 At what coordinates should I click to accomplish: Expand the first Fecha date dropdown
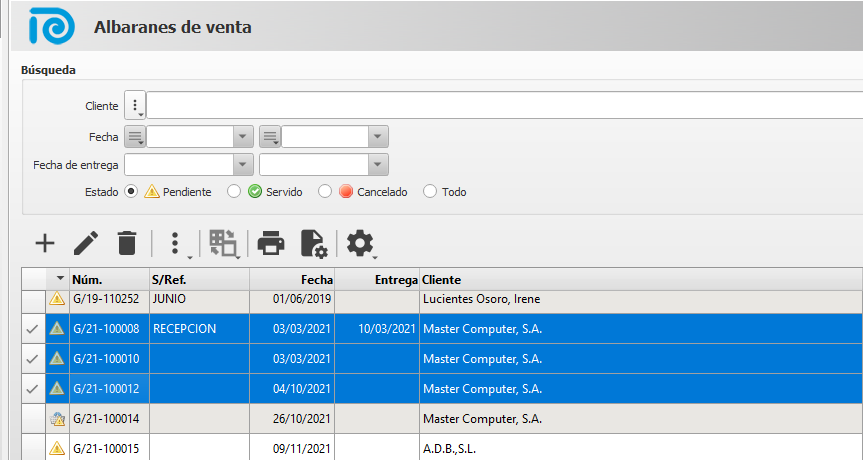(x=243, y=137)
